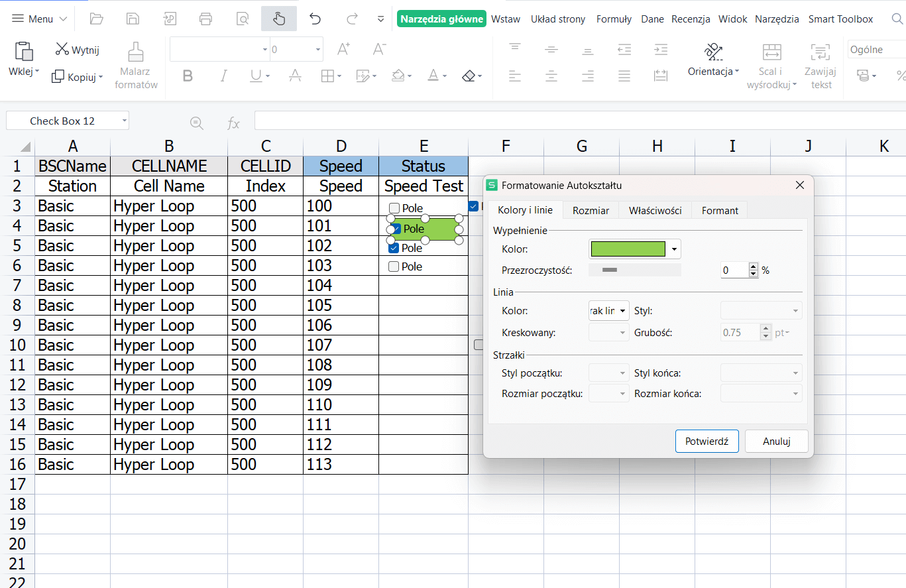Open the line Kolor dropdown
This screenshot has width=906, height=588.
[x=623, y=311]
